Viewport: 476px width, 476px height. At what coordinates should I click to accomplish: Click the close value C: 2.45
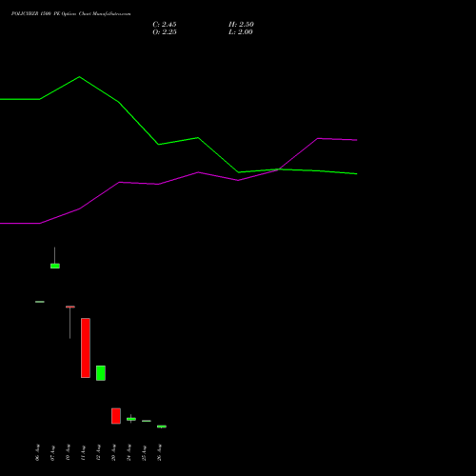pyautogui.click(x=165, y=25)
